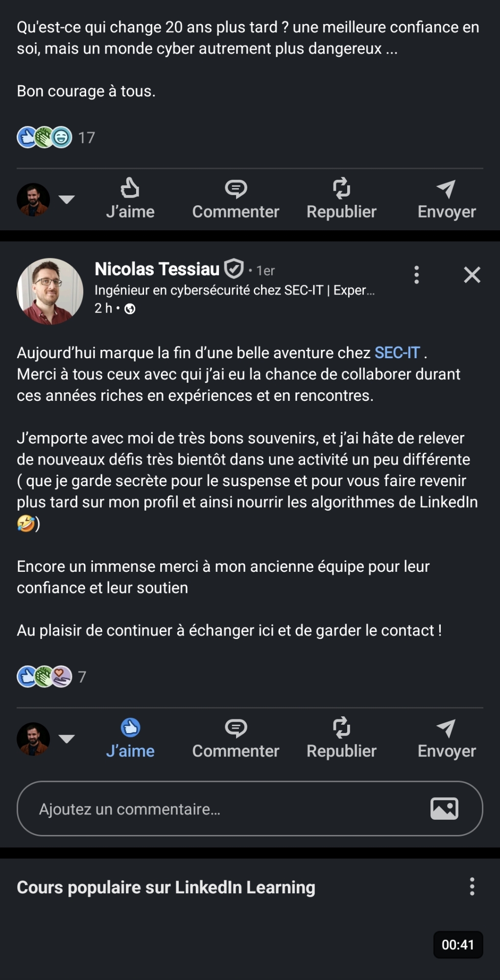Like the top post with J'aime

(130, 198)
